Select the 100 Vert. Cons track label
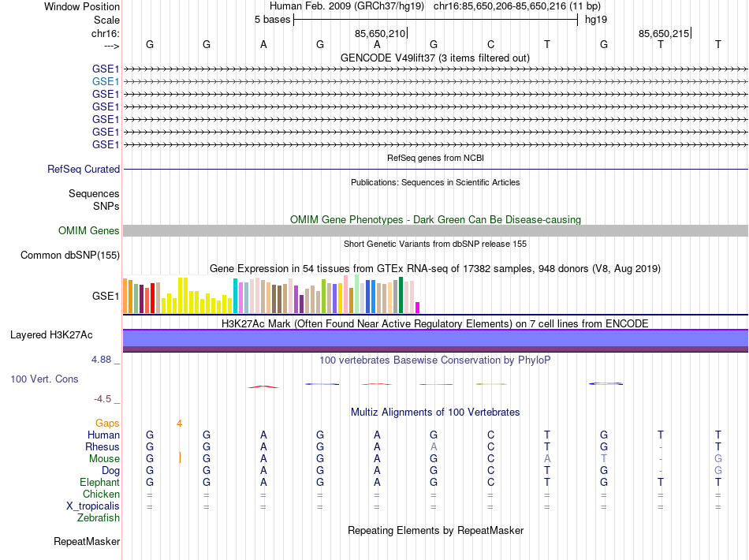 (x=44, y=379)
